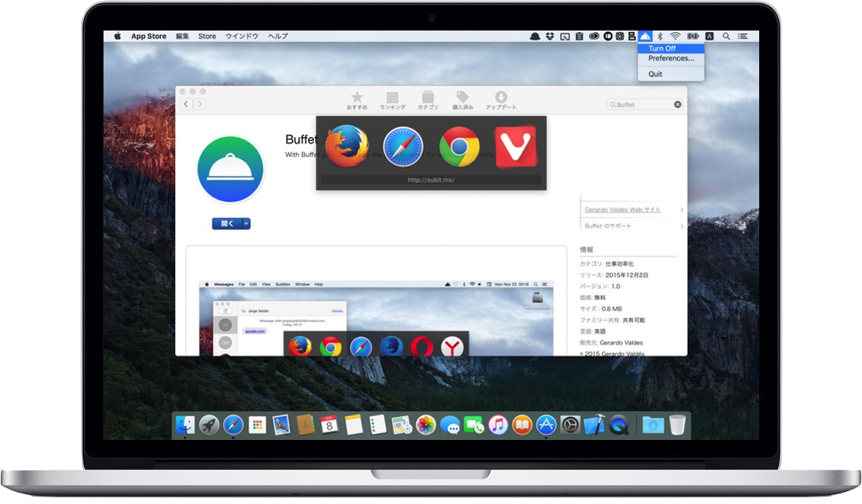This screenshot has width=862, height=504.
Task: Open the App Store menu
Action: (148, 36)
